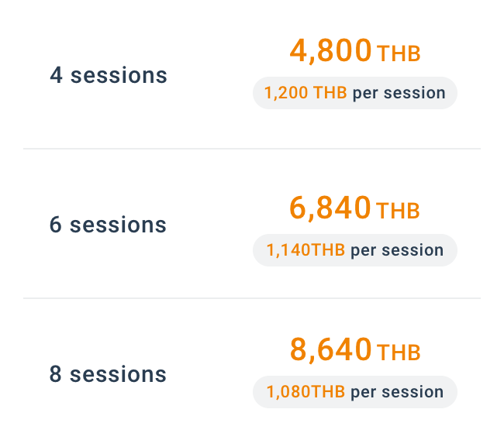The width and height of the screenshot is (504, 447).
Task: Click the 1,080THB per session pill
Action: coord(355,392)
